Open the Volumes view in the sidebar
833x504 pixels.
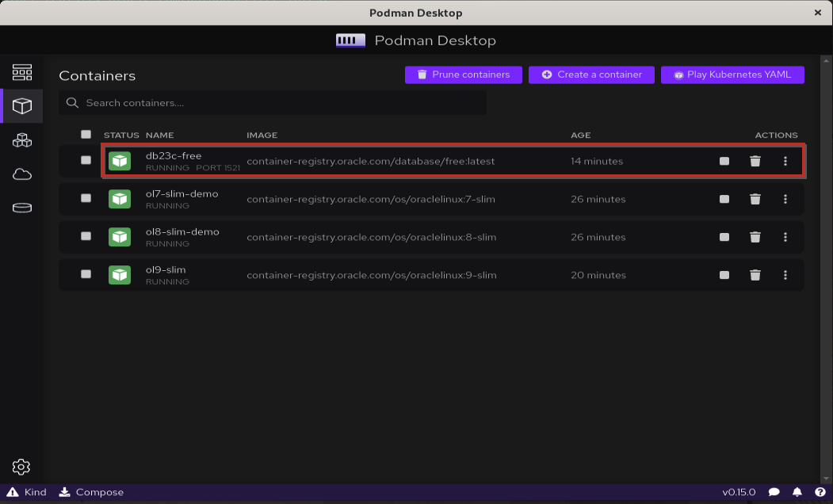(22, 207)
